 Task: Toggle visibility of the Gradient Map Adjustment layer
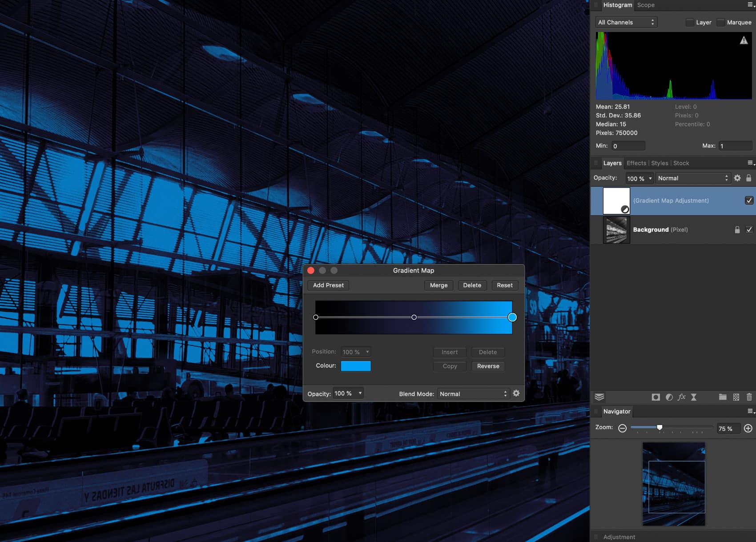pyautogui.click(x=749, y=201)
